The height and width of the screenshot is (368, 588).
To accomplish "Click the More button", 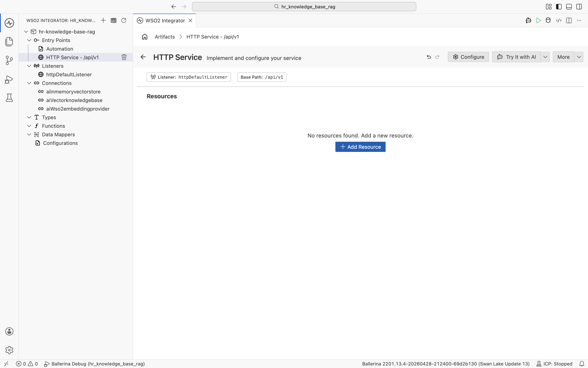I will tap(563, 57).
